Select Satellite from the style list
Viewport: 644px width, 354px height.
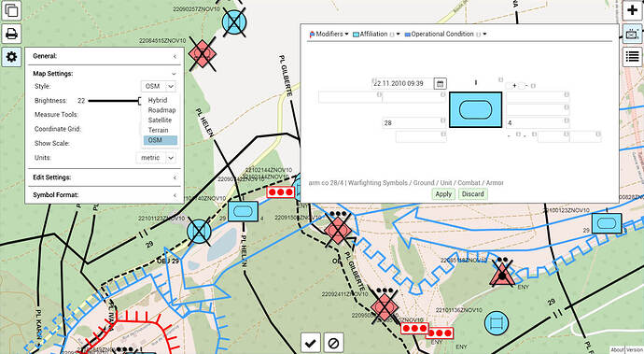click(x=160, y=120)
